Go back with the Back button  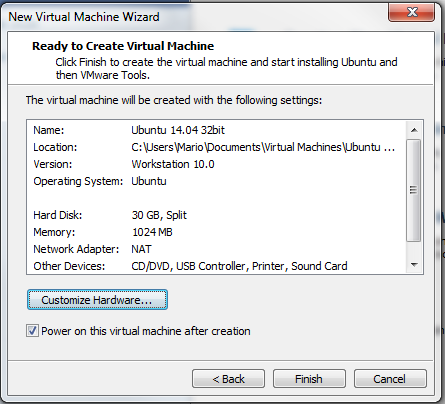coord(228,379)
